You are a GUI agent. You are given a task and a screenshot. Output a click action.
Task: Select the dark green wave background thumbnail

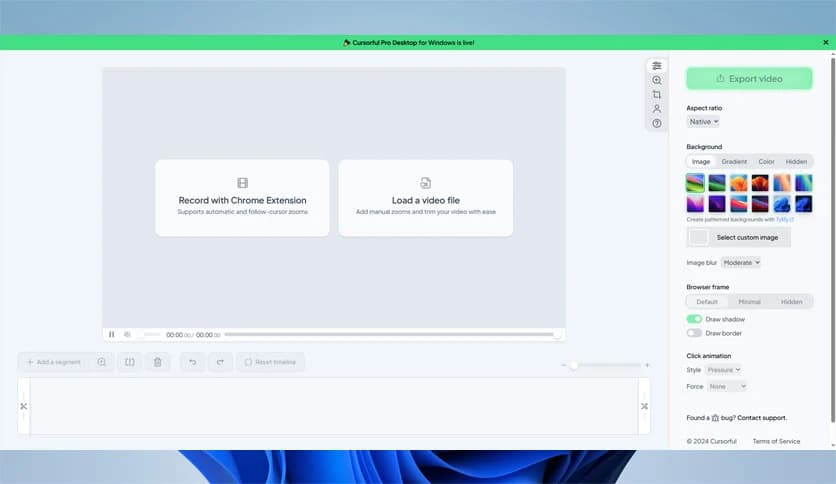pyautogui.click(x=717, y=183)
